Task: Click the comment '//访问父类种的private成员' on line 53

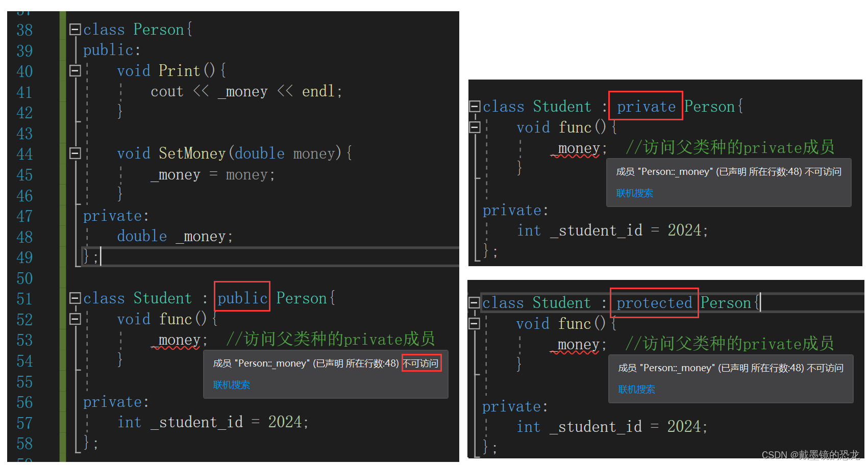Action: pyautogui.click(x=331, y=339)
